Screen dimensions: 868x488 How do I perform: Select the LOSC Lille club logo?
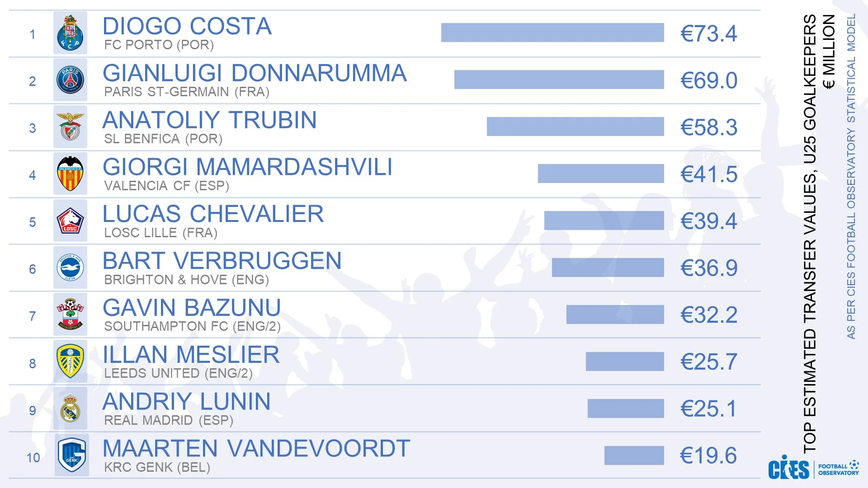70,221
